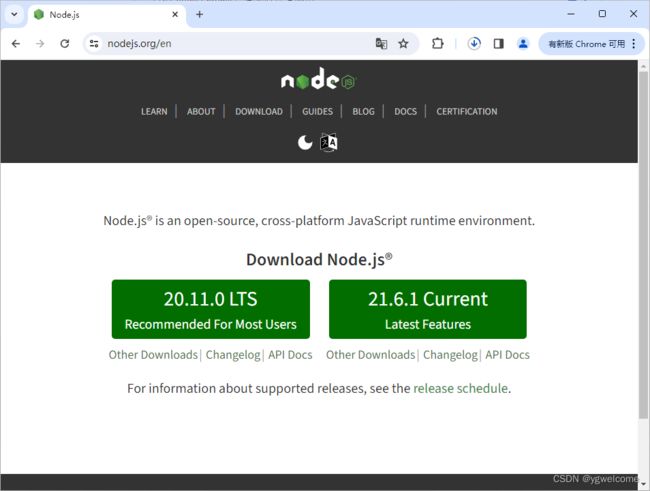Open Other Downloads under the Current button

[371, 355]
